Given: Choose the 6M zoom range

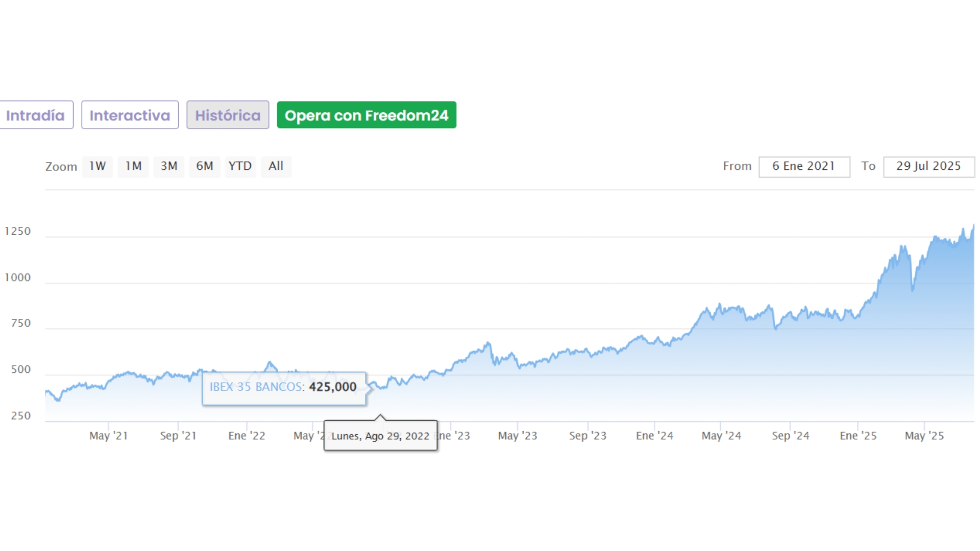Looking at the screenshot, I should pos(205,166).
